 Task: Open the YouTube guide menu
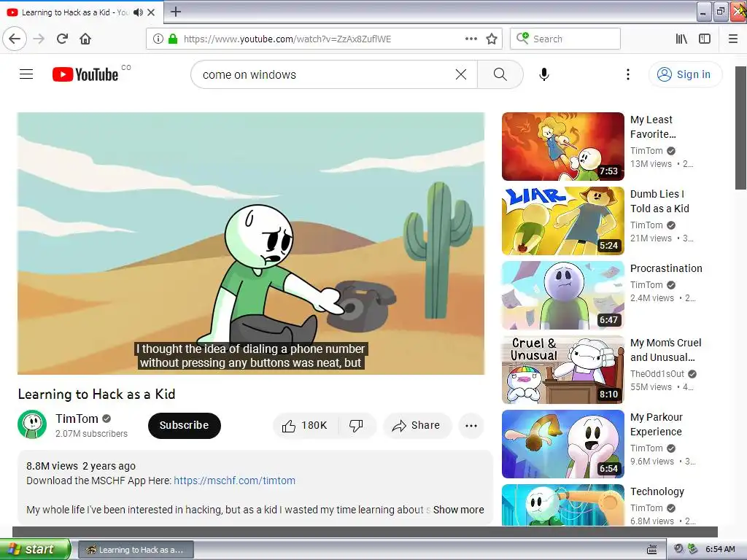click(26, 74)
